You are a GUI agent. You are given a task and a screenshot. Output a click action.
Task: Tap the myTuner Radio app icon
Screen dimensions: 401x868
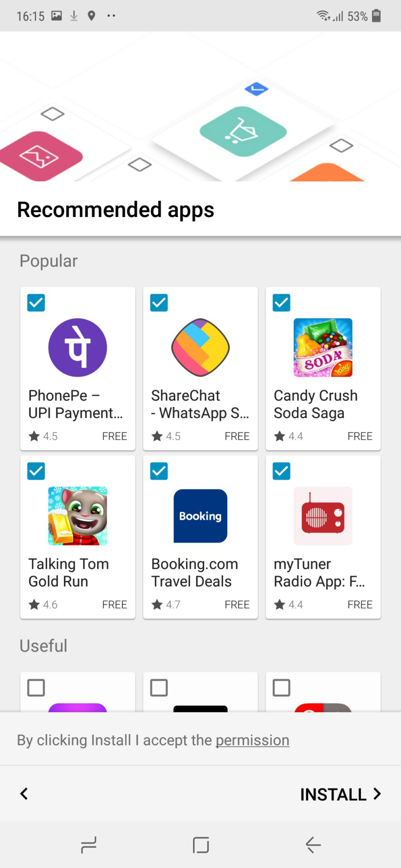coord(323,516)
